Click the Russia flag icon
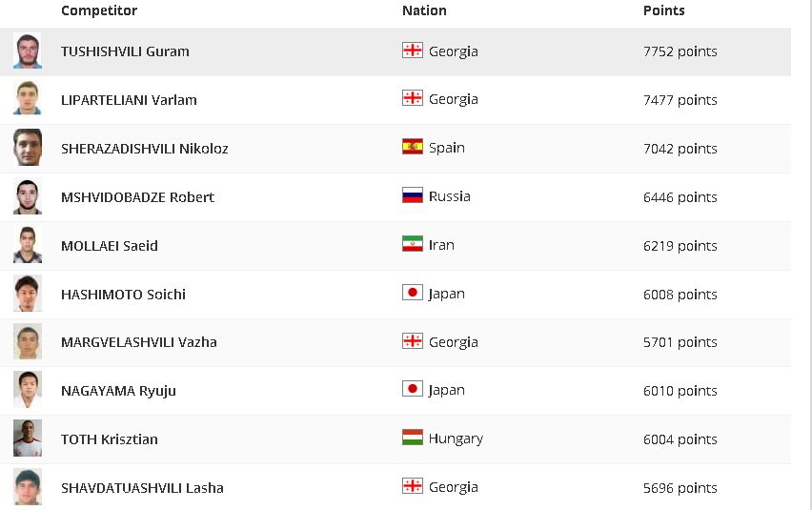The image size is (812, 510). click(413, 195)
